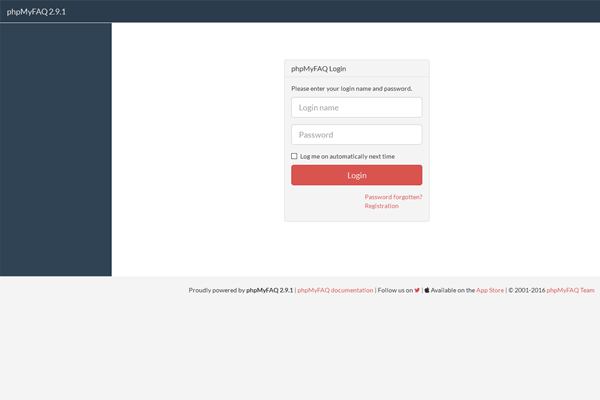Screen dimensions: 600x400
Task: Select the phpMyFAQ Login panel heading text
Action: 319,69
